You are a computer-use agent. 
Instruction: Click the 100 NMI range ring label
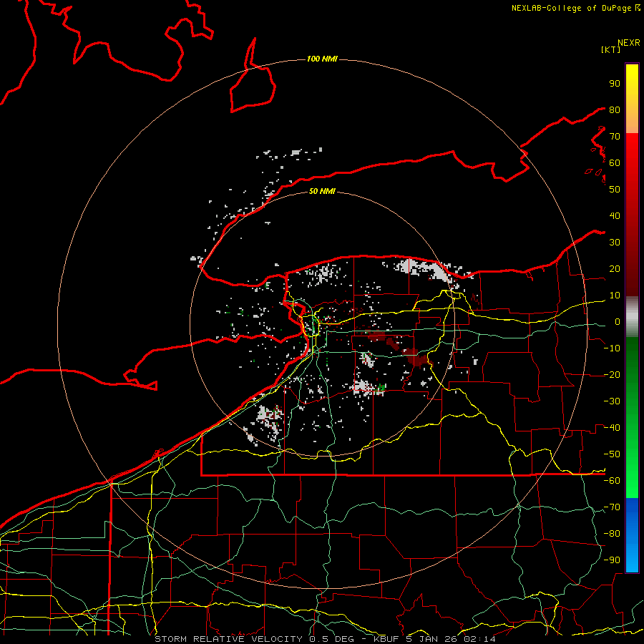pos(322,59)
